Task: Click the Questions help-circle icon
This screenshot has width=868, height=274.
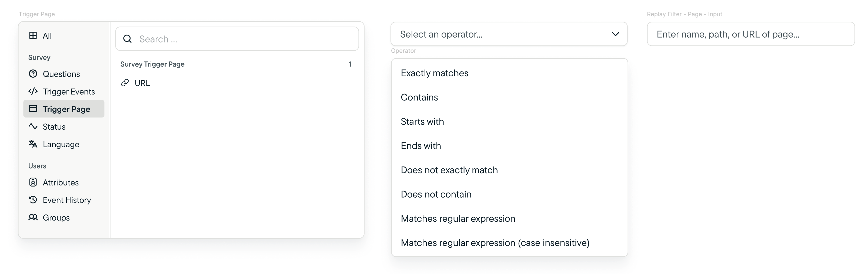Action: 33,74
